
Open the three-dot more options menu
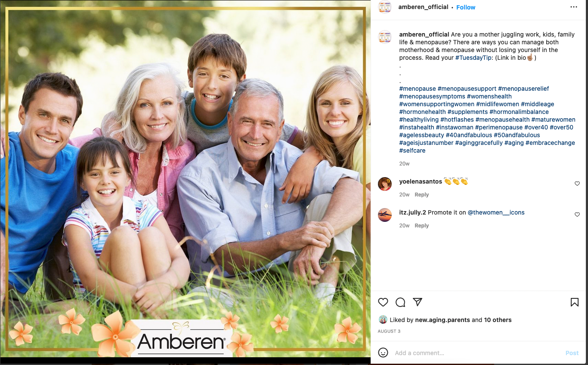(x=574, y=7)
